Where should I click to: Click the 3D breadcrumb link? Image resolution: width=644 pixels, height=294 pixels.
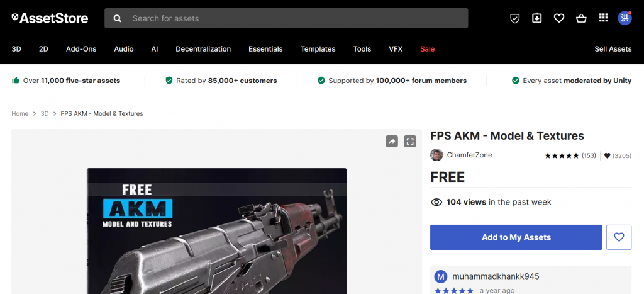45,113
